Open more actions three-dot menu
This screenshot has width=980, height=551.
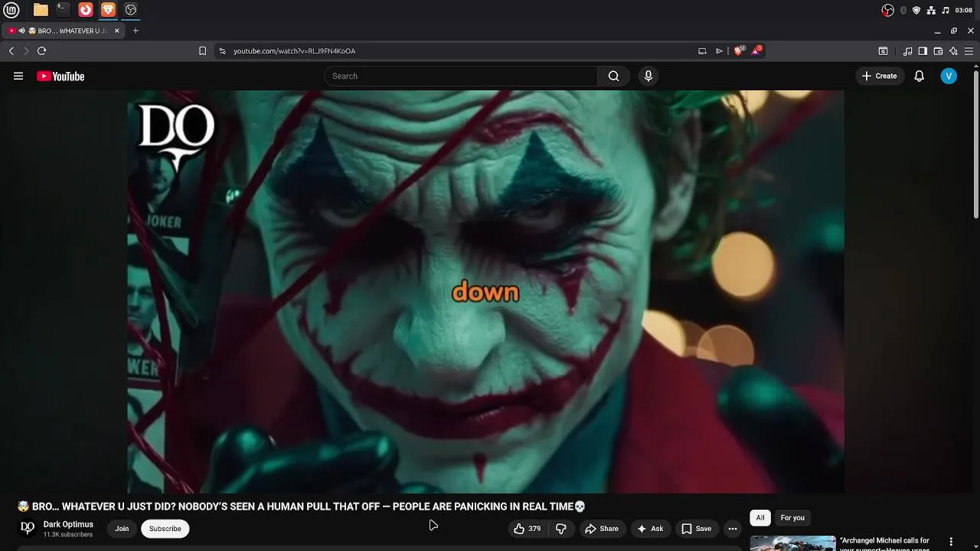(x=733, y=529)
